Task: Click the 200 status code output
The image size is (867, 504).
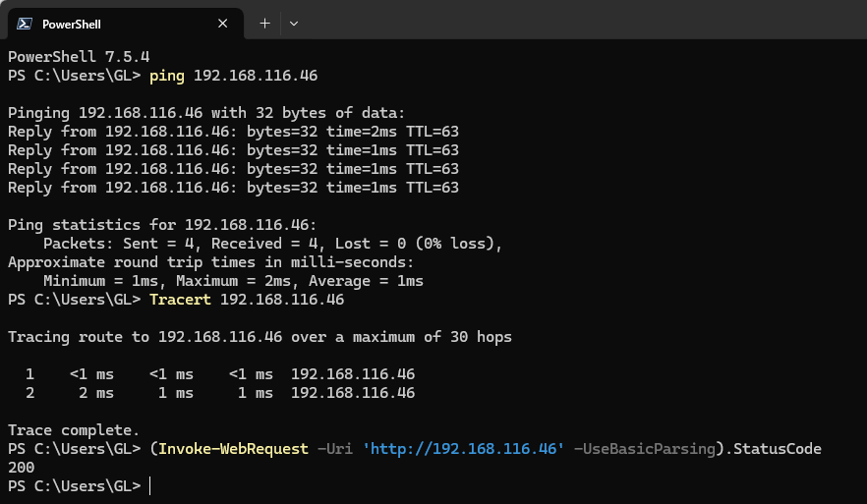Action: pyautogui.click(x=21, y=468)
